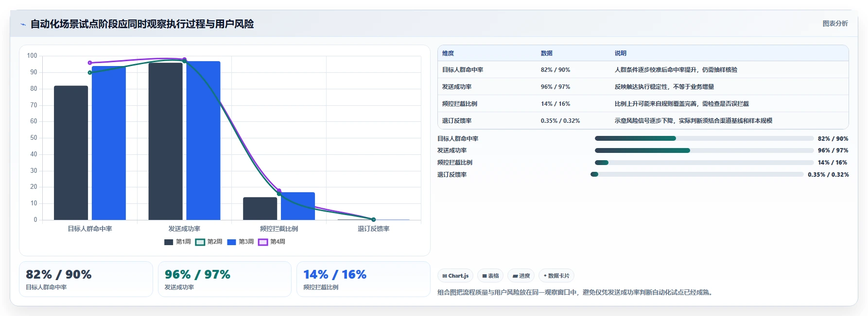Click the 说明 column header
Image resolution: width=868 pixels, height=316 pixels.
[621, 53]
